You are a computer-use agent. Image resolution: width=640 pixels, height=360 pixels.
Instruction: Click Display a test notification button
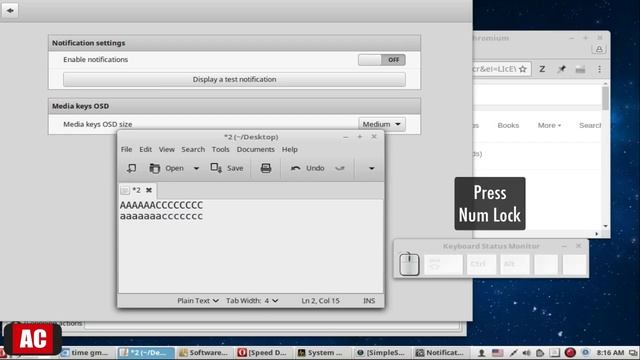click(234, 80)
